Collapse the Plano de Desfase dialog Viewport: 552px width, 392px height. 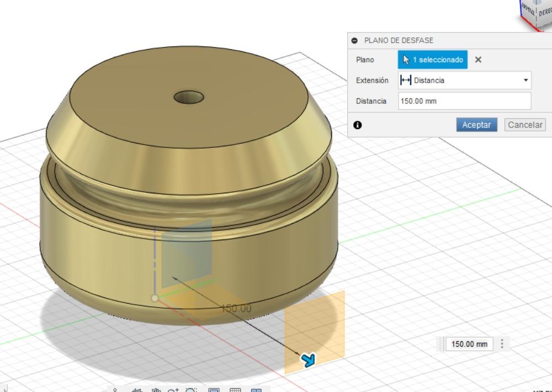[354, 40]
